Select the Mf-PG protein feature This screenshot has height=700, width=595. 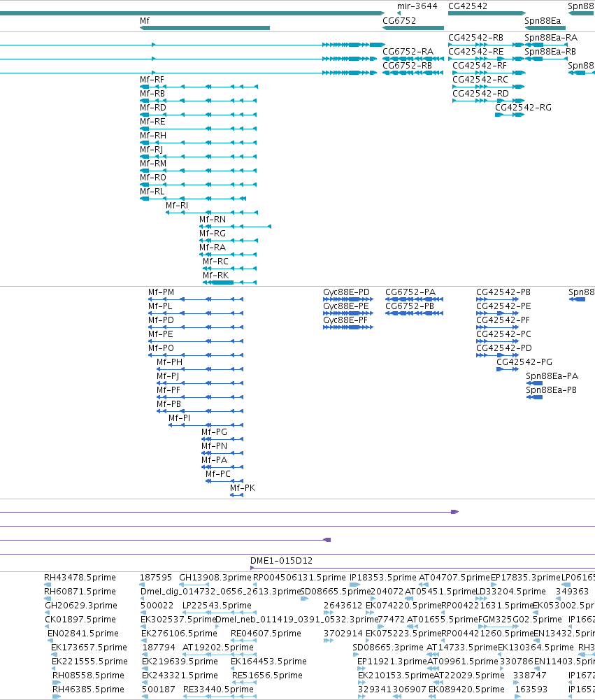coord(222,439)
